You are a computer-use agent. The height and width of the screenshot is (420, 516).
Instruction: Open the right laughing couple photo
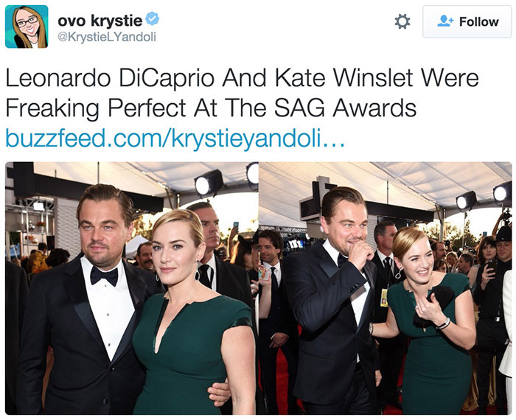[x=386, y=288]
